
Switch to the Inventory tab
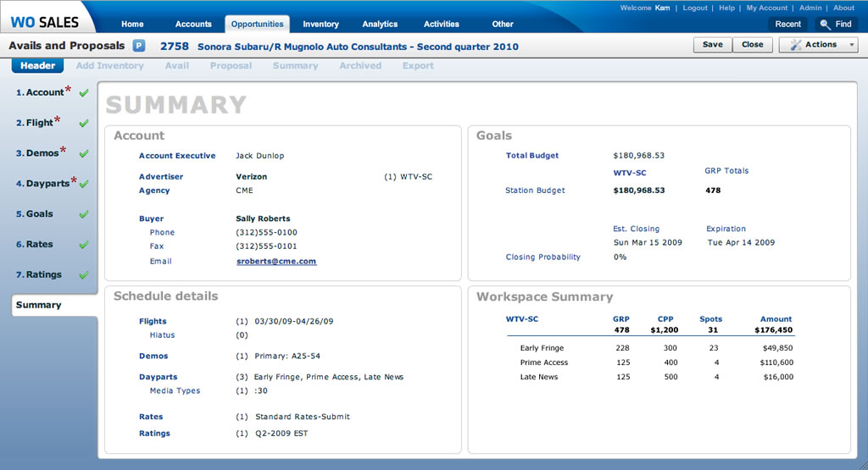tap(320, 24)
